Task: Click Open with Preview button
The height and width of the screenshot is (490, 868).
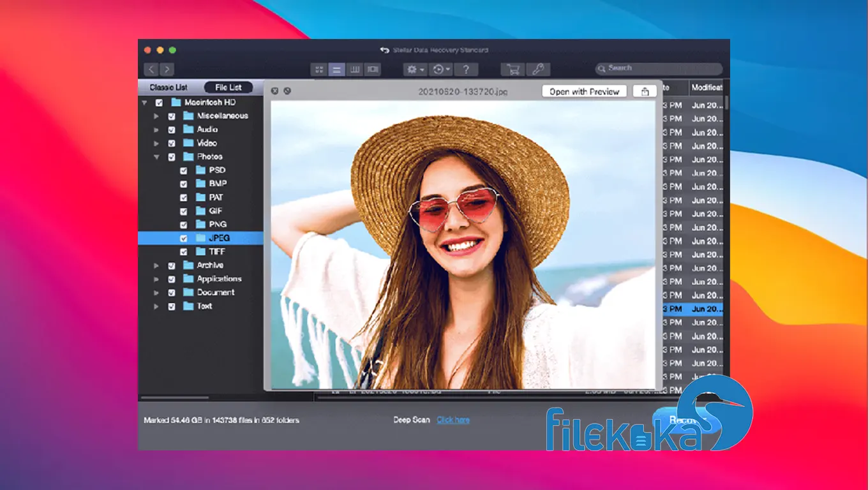Action: pos(585,91)
